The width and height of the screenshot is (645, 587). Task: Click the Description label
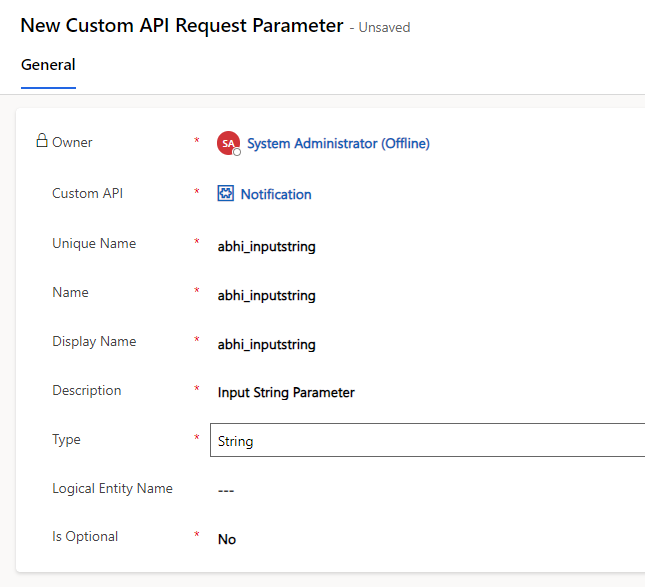(86, 390)
